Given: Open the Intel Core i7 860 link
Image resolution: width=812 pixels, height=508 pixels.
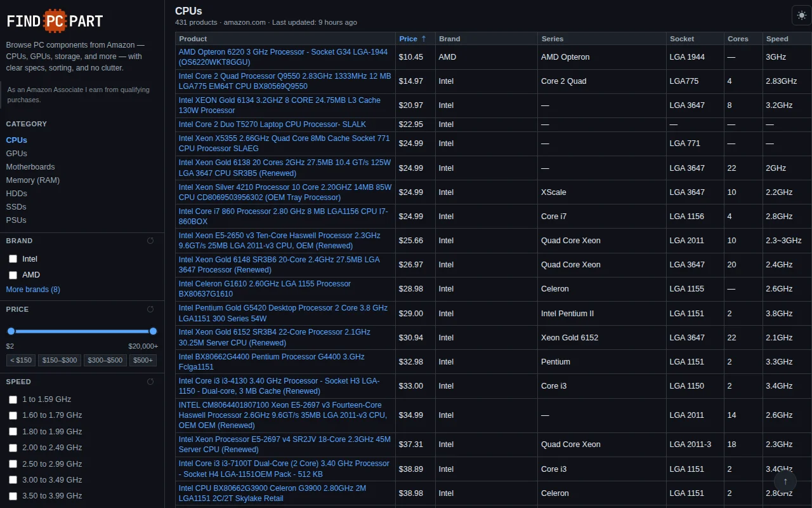Looking at the screenshot, I should click(x=283, y=217).
